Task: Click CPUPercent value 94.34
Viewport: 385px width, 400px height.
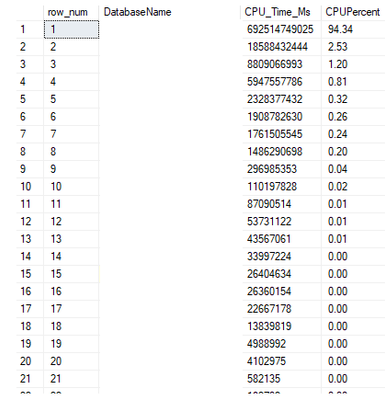Action: coord(340,29)
